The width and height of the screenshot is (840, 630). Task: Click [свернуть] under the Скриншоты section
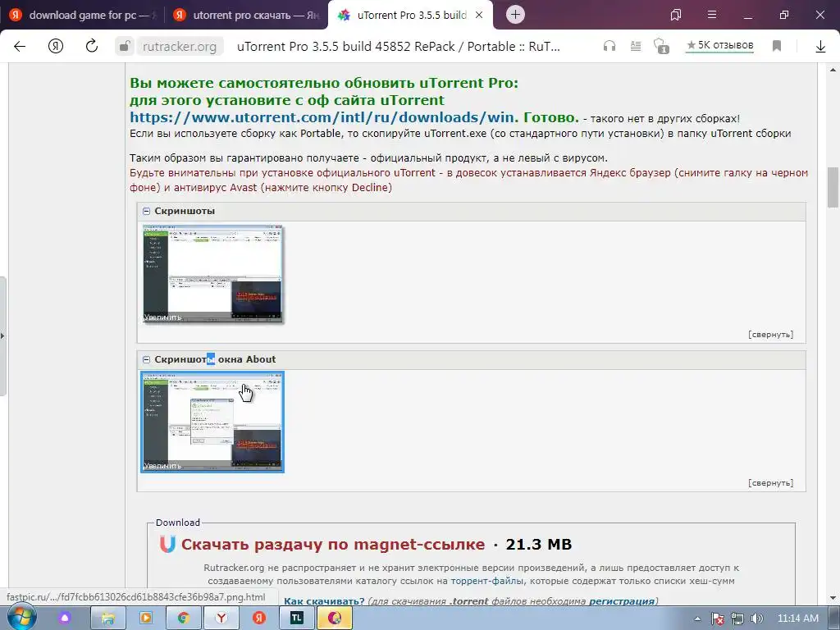[x=770, y=335]
